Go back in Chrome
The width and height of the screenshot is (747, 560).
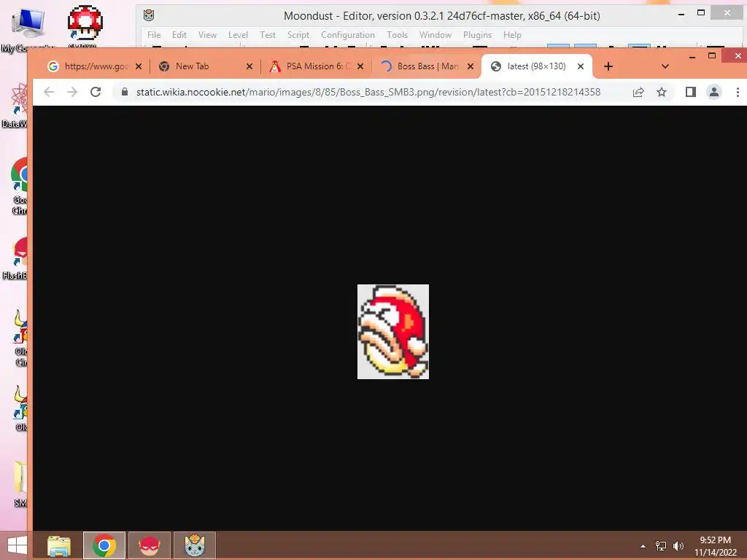[49, 92]
